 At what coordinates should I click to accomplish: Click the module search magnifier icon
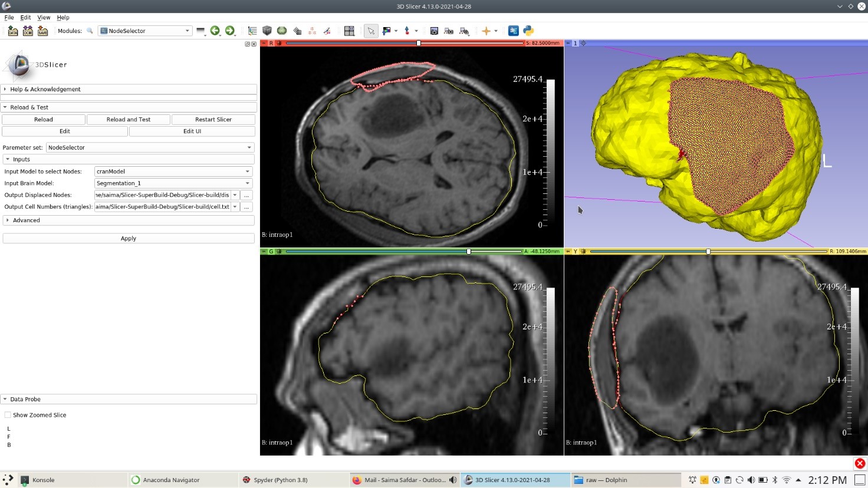90,31
